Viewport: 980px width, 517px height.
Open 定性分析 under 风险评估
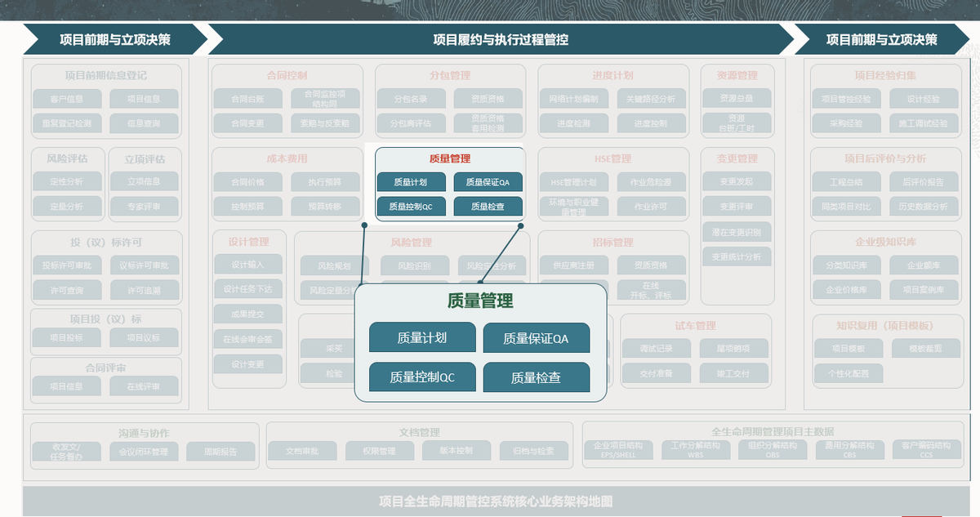[66, 181]
